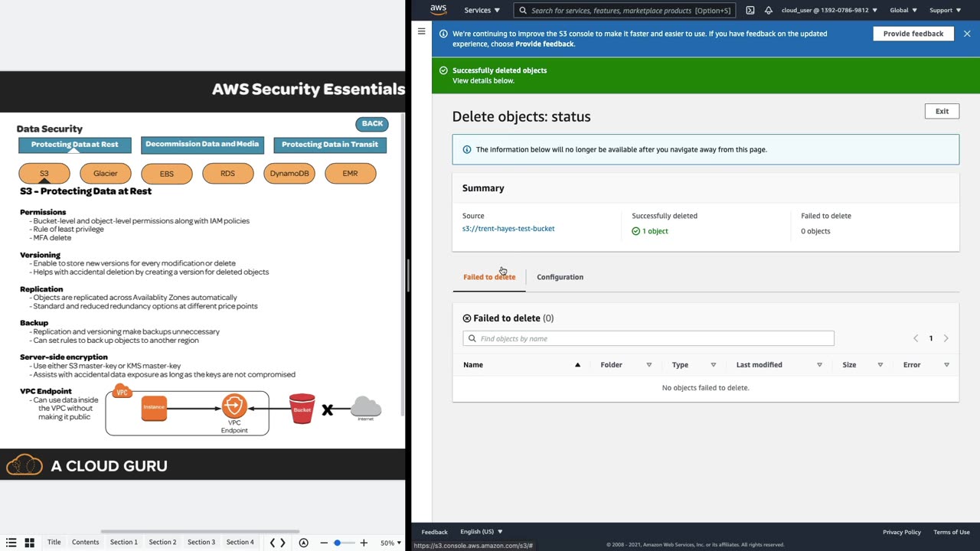Viewport: 980px width, 551px height.
Task: Click the Feedback link in the footer
Action: (x=434, y=532)
